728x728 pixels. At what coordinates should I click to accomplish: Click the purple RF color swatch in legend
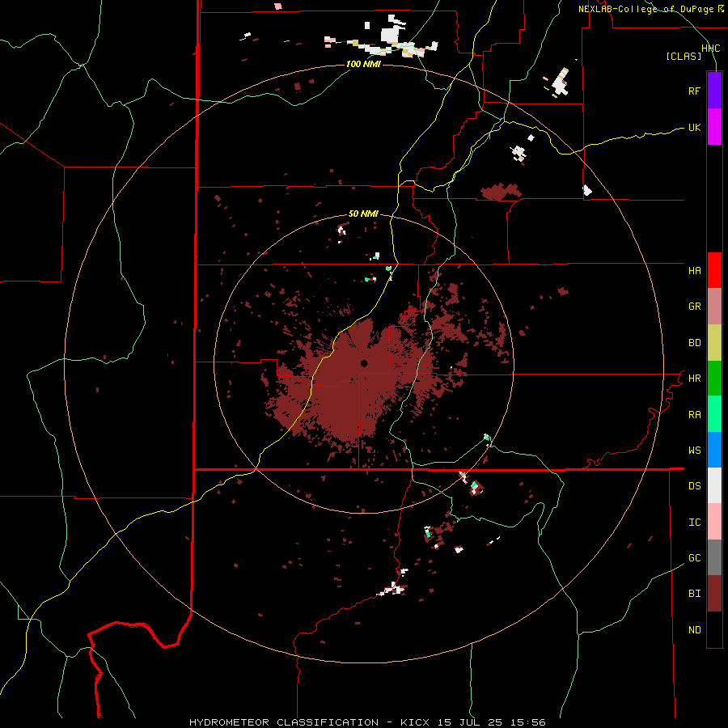714,91
